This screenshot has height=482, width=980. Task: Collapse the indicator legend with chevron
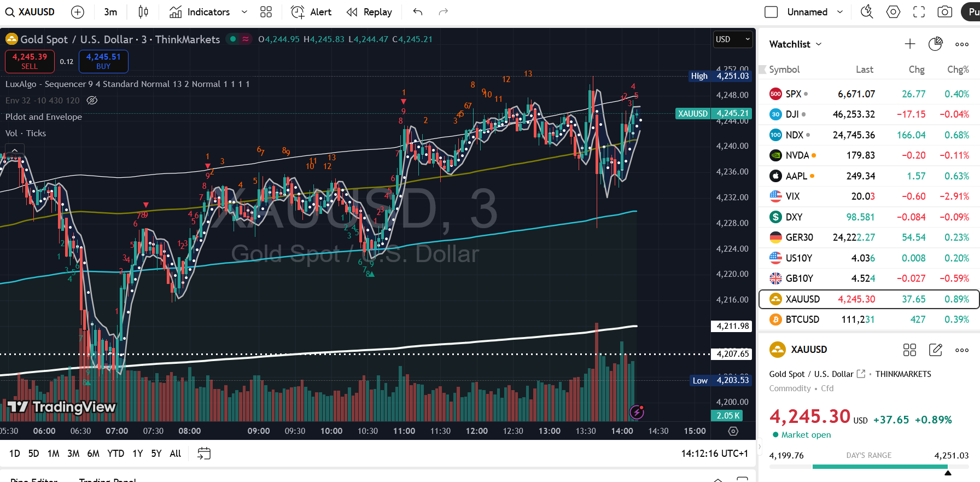[15, 150]
